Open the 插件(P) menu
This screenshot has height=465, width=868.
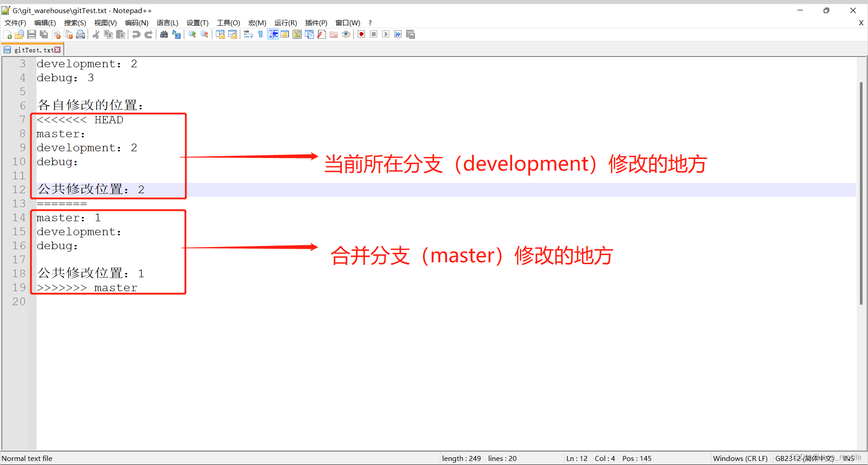(x=316, y=23)
